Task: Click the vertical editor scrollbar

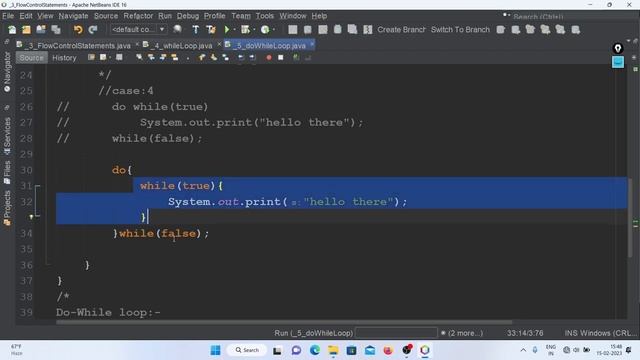Action: point(630,218)
